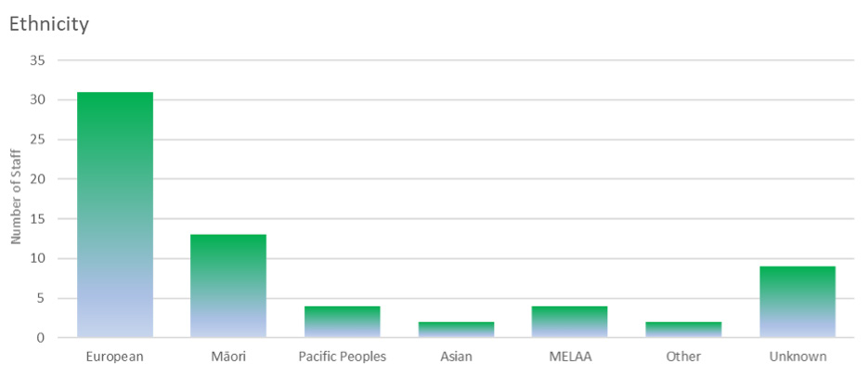Click the MELAA axis label
Viewport: 868px width, 390px height.
569,357
